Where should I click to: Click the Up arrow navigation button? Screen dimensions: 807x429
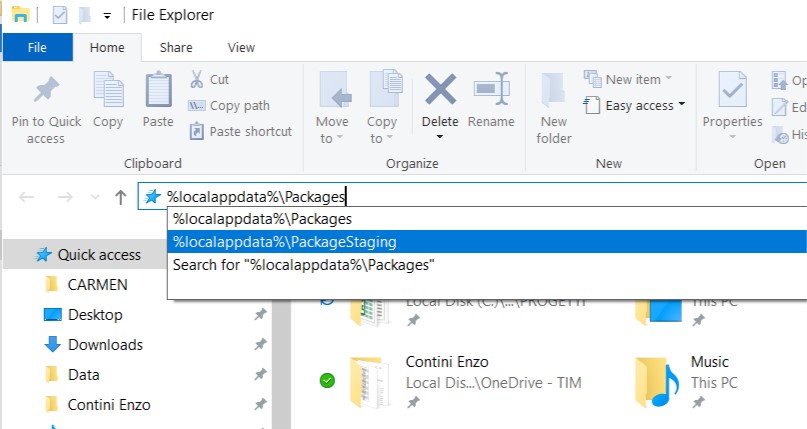(120, 197)
